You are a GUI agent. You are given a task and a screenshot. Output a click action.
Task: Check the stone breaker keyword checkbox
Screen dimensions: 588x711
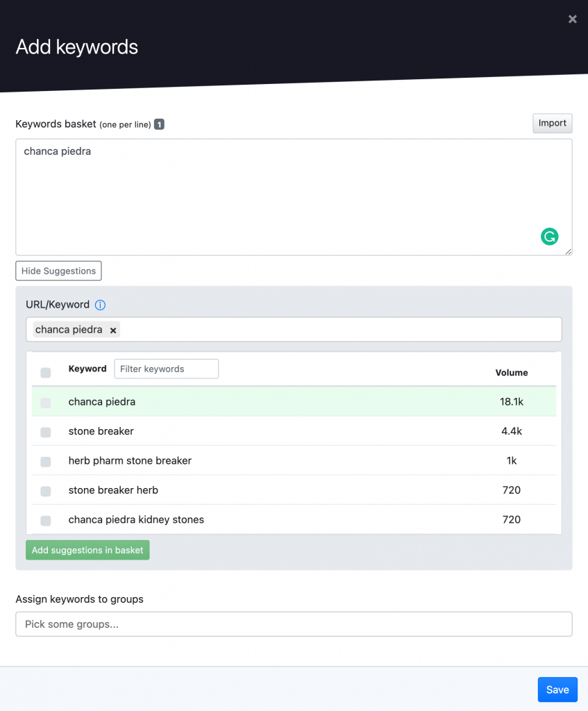pyautogui.click(x=45, y=432)
